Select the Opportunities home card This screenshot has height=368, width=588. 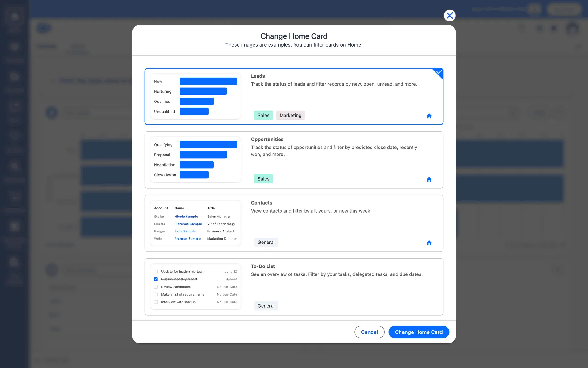[337, 166]
